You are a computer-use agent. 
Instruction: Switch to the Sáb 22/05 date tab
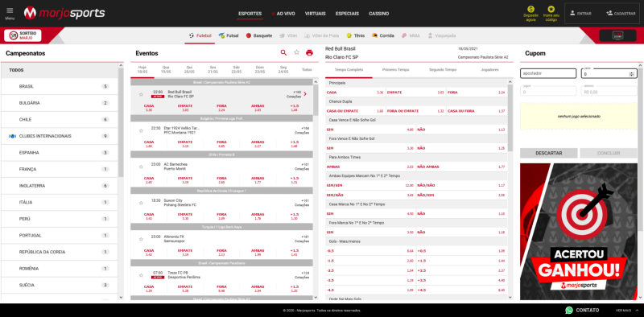[236, 69]
